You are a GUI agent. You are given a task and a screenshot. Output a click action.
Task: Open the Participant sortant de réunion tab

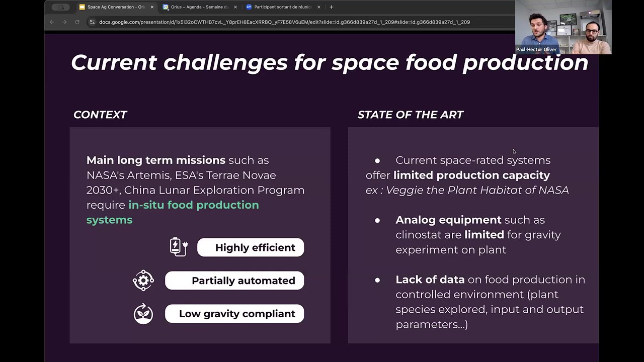[x=283, y=7]
